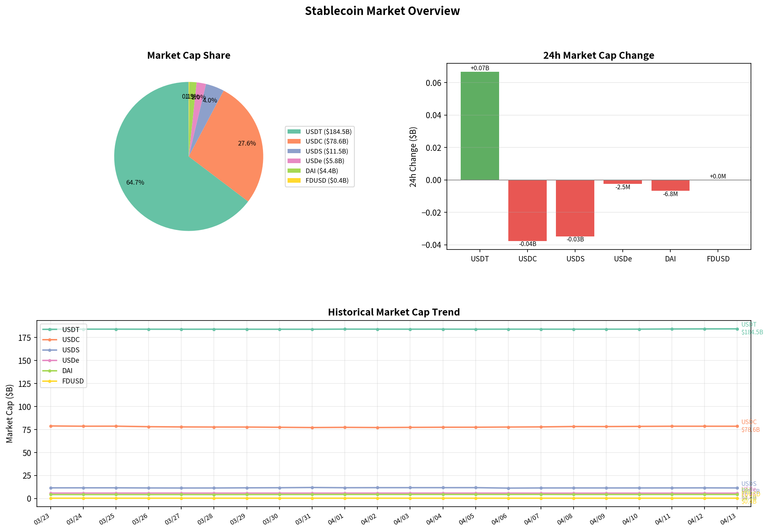Image resolution: width=769 pixels, height=532 pixels.
Task: Click the "-2.5M" bar value label
Action: 623,187
